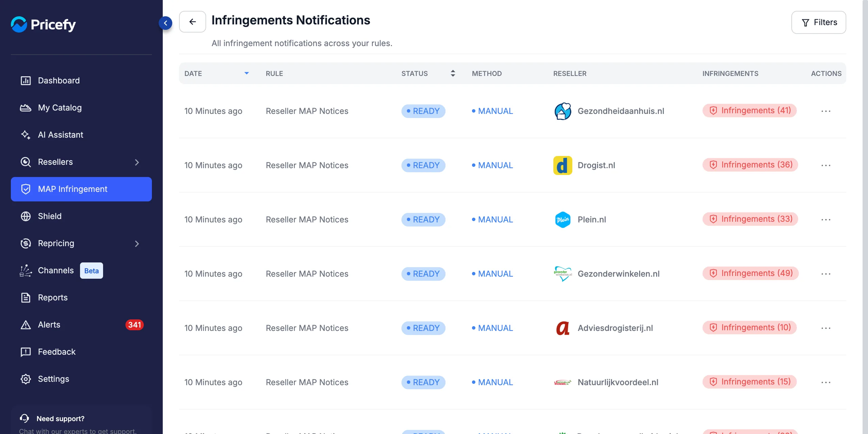This screenshot has width=868, height=434.
Task: Click the Resellers search icon
Action: pos(26,162)
